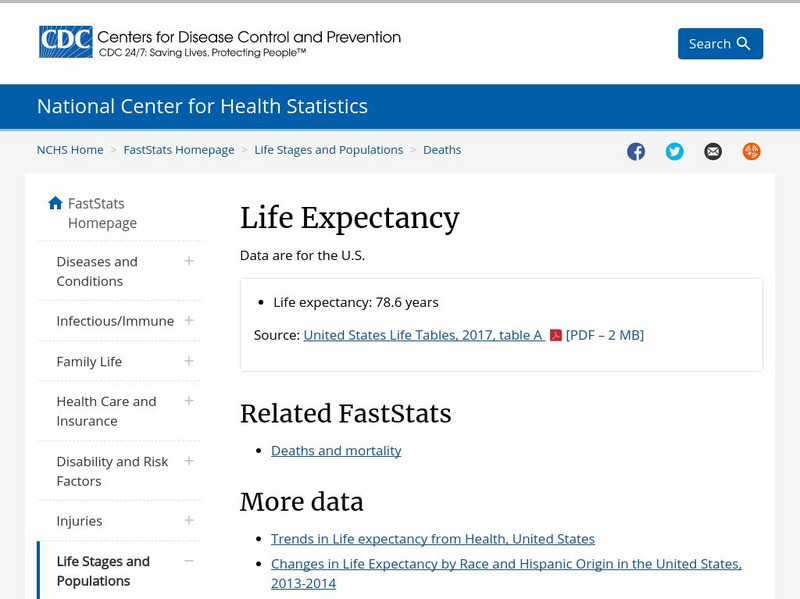
Task: Open the Deaths and mortality link
Action: 335,450
